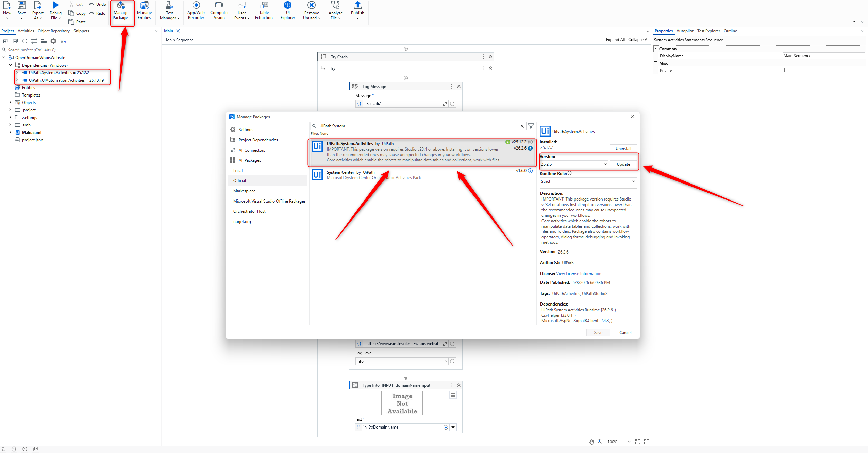
Task: Clear the UiPath.System search text
Action: click(522, 126)
